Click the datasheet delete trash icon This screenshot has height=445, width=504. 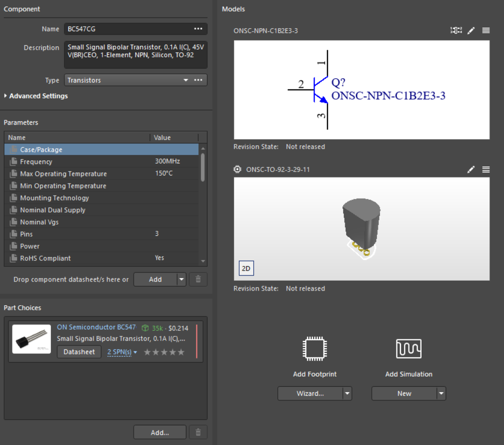198,280
